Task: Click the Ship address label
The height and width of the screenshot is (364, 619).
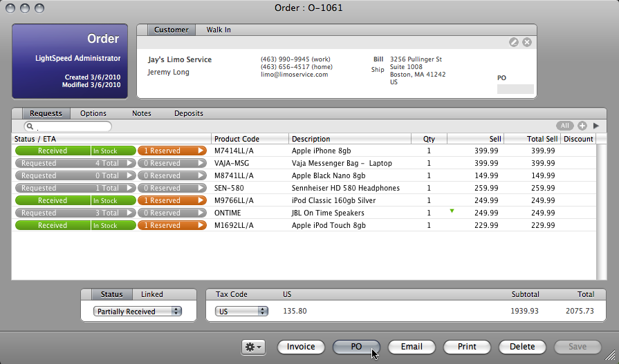Action: [378, 70]
